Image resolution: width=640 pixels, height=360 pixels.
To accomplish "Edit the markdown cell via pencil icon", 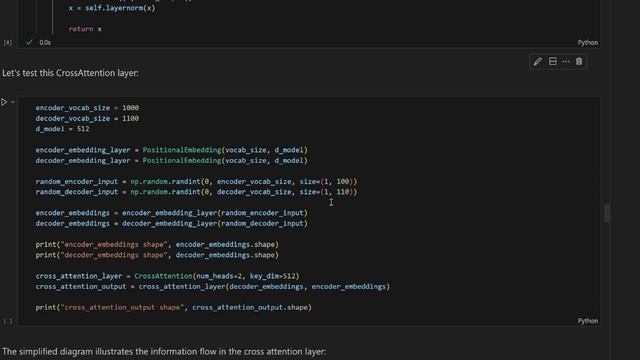I will click(x=538, y=62).
